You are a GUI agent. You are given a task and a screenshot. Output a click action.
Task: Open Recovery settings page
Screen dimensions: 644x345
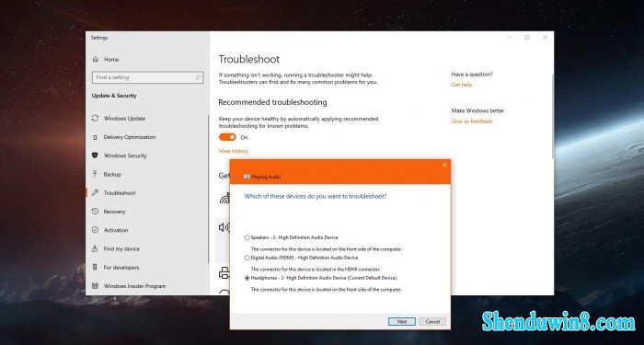pos(114,212)
